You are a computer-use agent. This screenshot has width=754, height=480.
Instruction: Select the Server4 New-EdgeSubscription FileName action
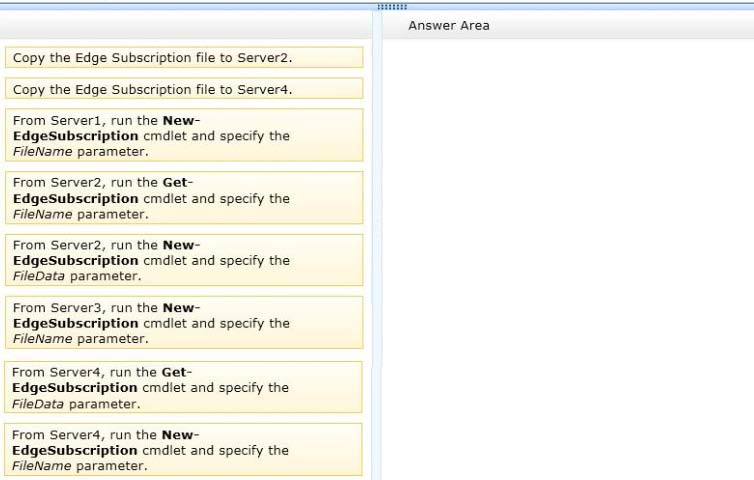coord(183,450)
